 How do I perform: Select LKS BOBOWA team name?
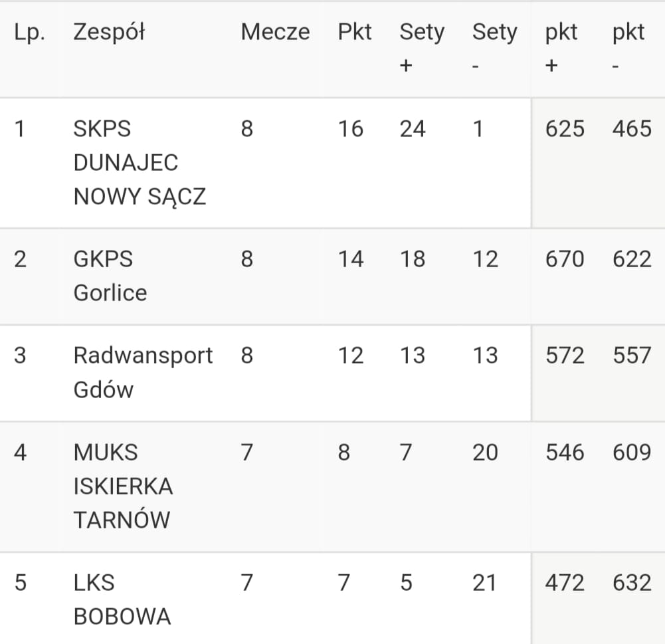(122, 599)
